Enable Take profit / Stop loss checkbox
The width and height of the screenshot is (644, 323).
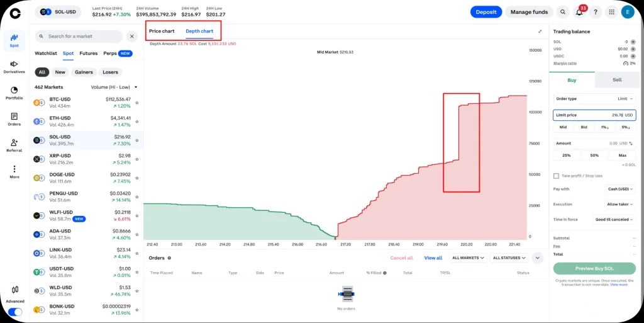pyautogui.click(x=556, y=176)
